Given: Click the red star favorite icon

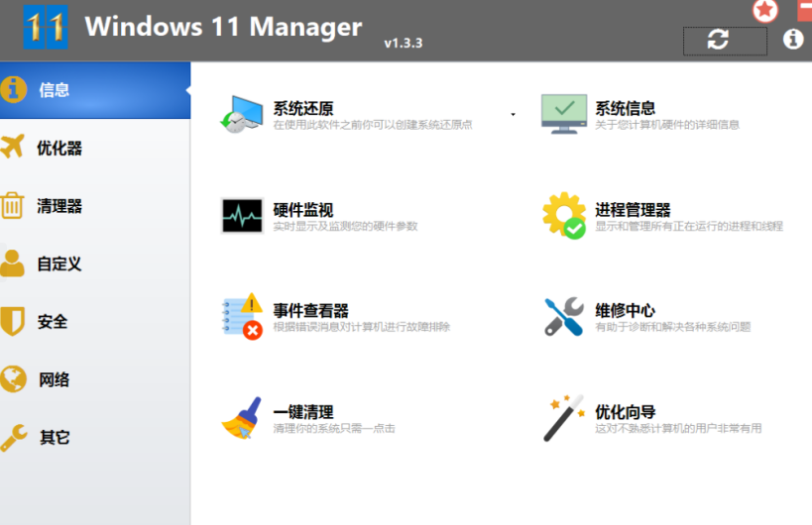Looking at the screenshot, I should [x=764, y=10].
